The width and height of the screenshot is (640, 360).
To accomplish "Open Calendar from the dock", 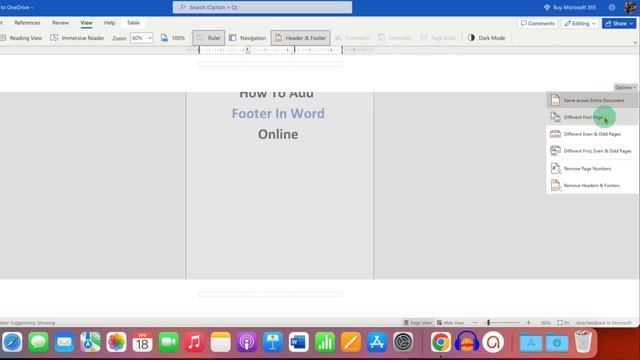I will [x=142, y=342].
